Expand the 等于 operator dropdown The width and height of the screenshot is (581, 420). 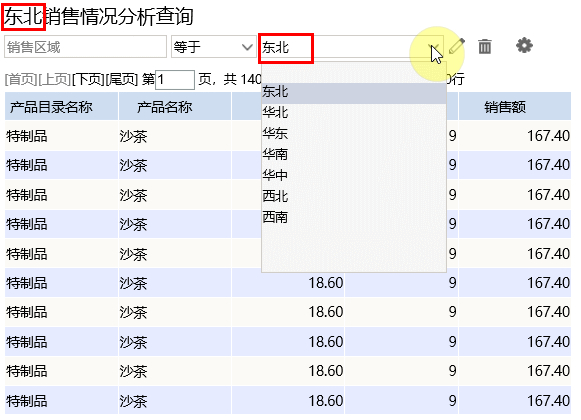pyautogui.click(x=213, y=47)
